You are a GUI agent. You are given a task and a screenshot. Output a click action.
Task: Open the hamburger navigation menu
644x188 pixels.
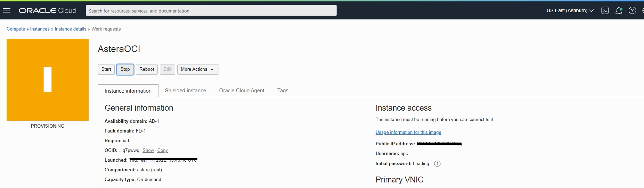point(7,10)
